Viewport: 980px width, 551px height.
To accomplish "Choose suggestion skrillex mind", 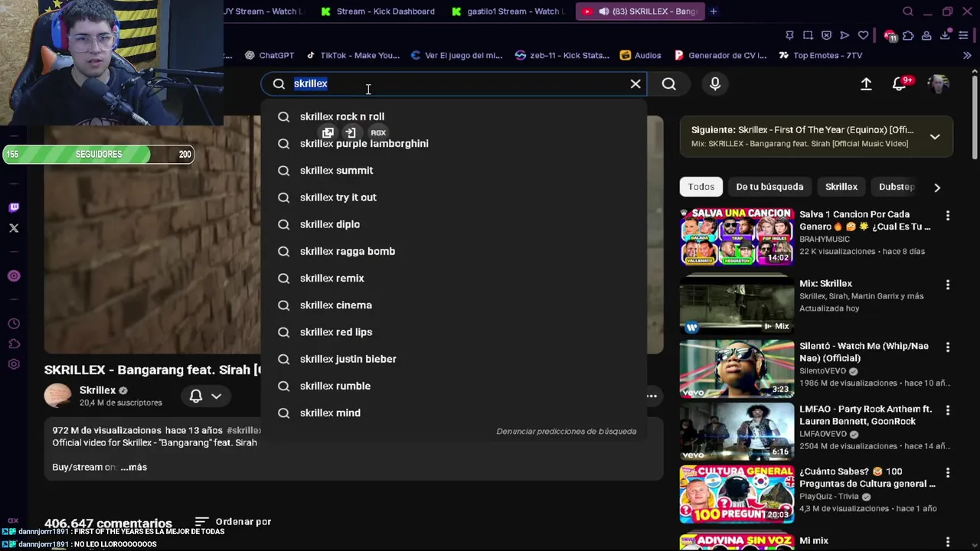I will coord(454,413).
